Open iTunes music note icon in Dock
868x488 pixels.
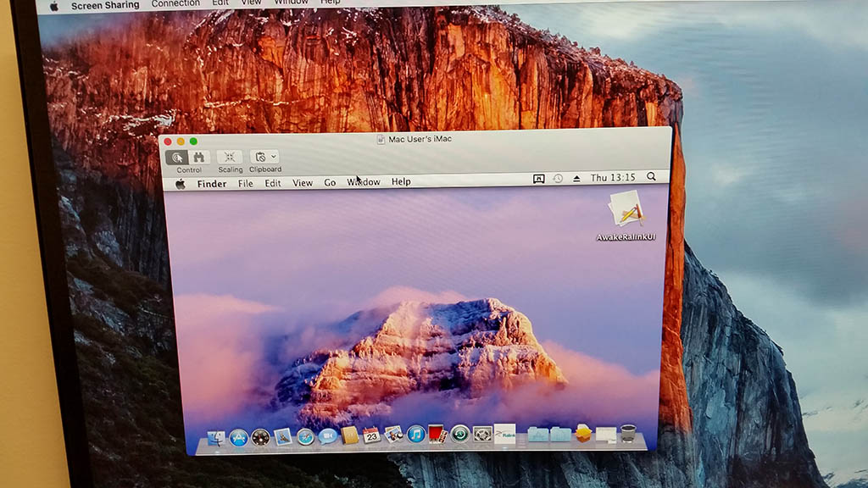(x=415, y=435)
